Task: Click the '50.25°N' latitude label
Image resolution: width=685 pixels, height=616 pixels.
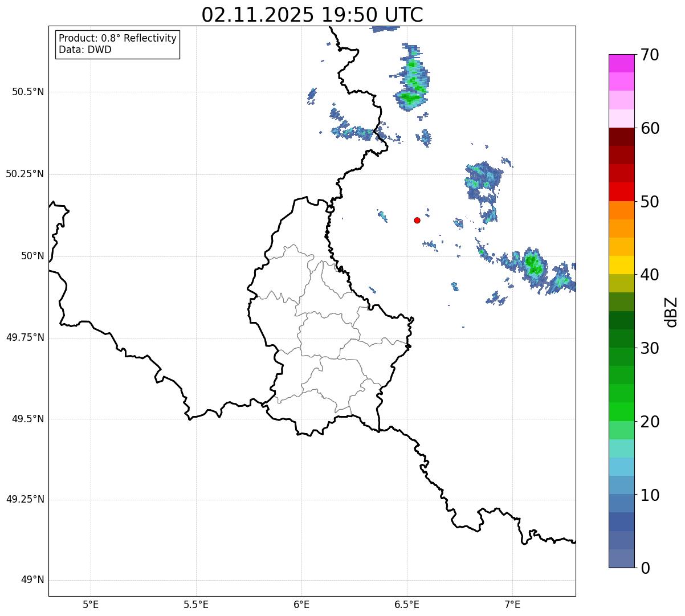Action: click(25, 174)
